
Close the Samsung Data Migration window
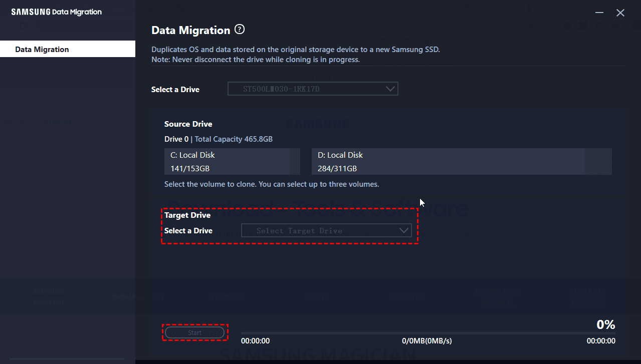point(620,13)
